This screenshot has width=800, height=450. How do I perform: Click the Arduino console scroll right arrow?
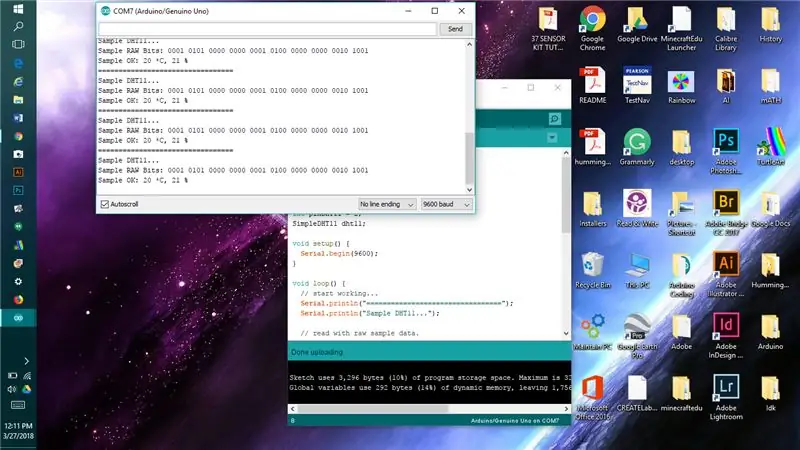pyautogui.click(x=566, y=409)
